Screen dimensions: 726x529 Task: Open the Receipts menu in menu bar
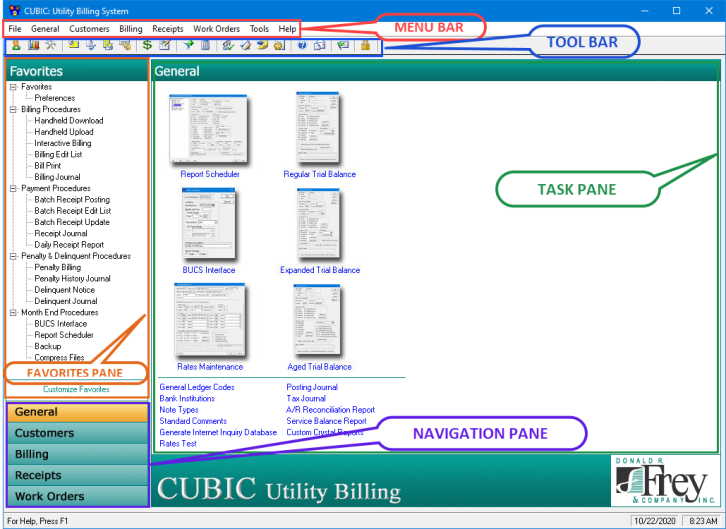point(168,29)
